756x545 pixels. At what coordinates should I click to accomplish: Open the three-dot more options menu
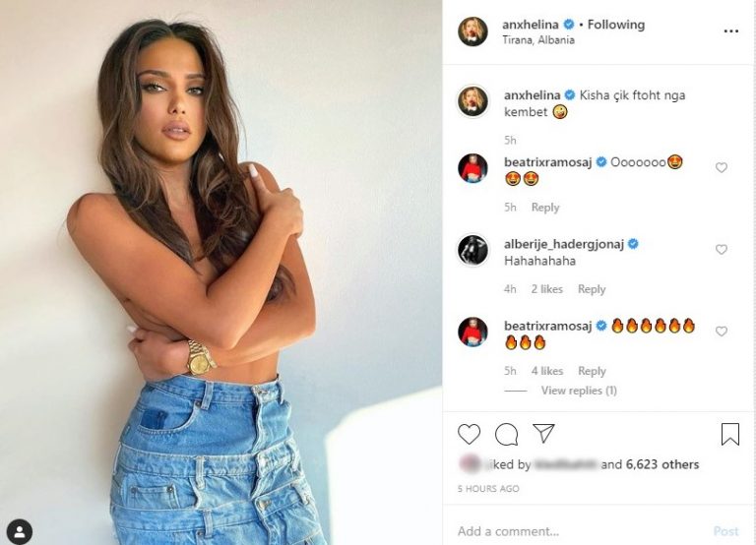click(x=731, y=31)
